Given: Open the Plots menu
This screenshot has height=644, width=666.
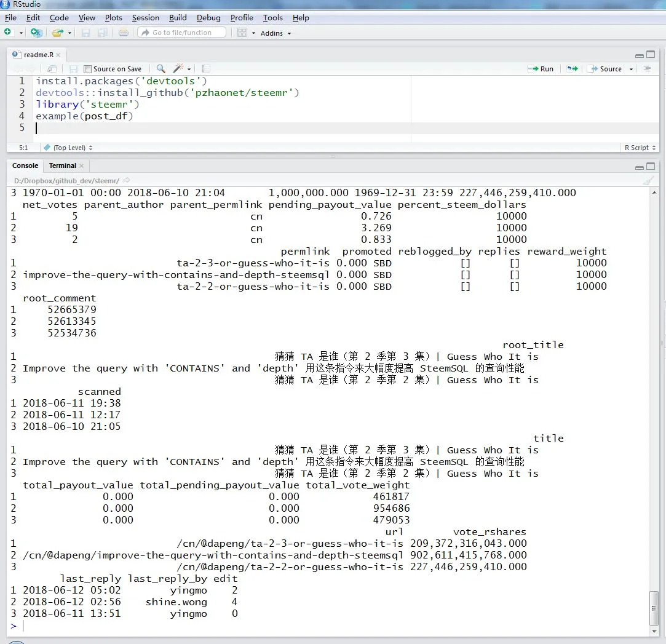Looking at the screenshot, I should 113,18.
